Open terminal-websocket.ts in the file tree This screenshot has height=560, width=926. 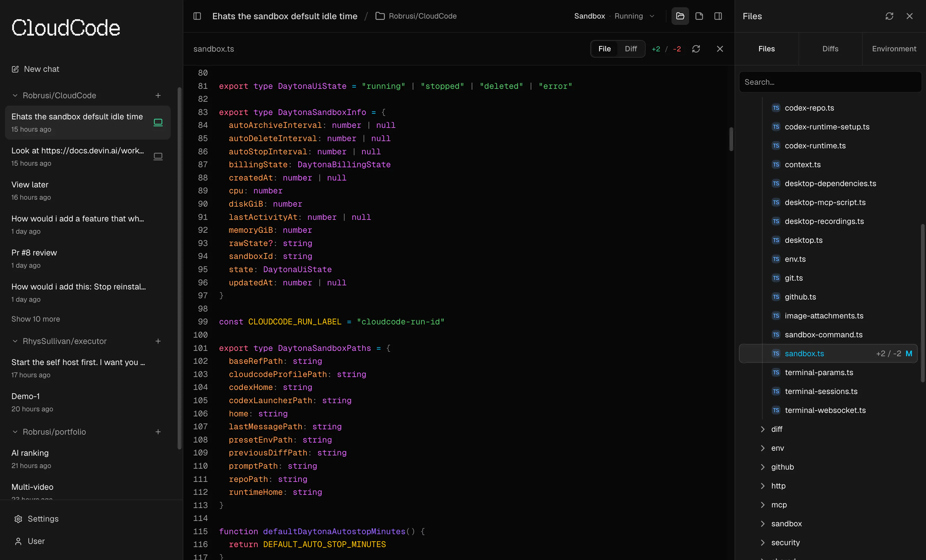tap(828, 410)
